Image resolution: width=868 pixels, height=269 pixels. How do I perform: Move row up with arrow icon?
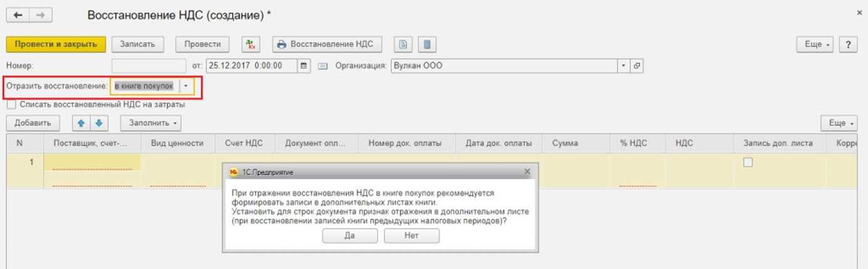[x=80, y=123]
